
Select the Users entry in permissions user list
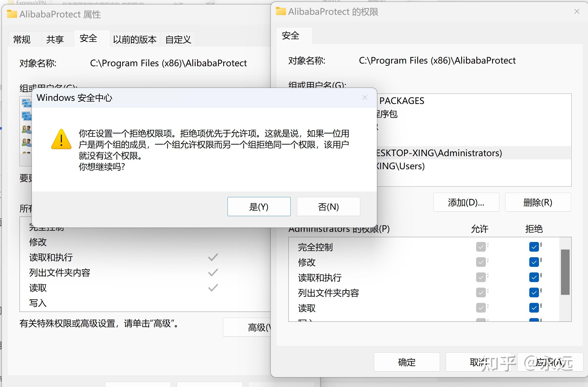coord(474,166)
